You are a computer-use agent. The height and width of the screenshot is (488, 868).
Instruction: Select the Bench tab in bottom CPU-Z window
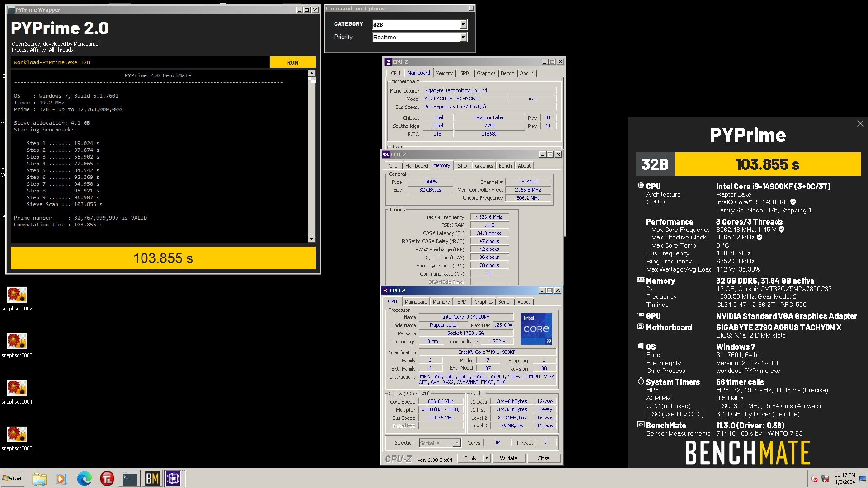[505, 302]
